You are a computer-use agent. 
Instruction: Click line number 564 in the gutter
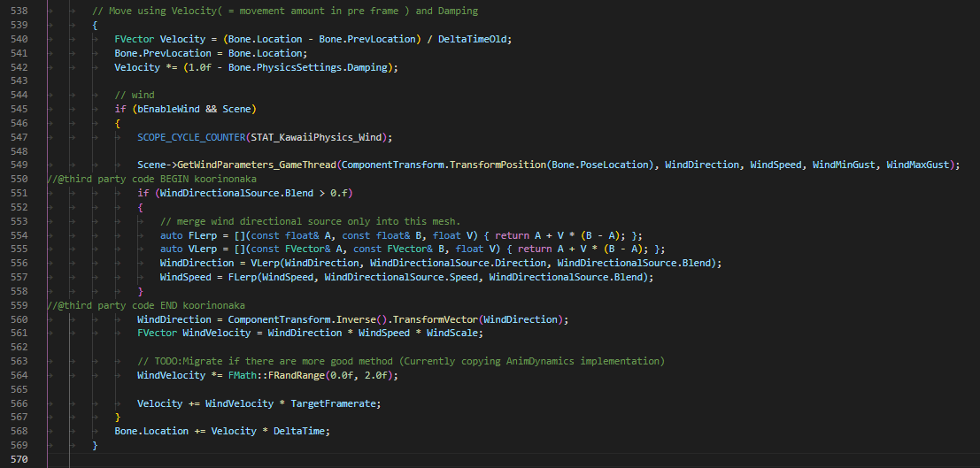20,375
